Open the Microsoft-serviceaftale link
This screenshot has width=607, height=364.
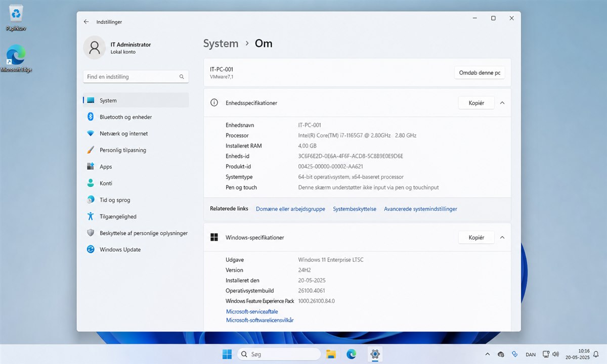pos(252,312)
